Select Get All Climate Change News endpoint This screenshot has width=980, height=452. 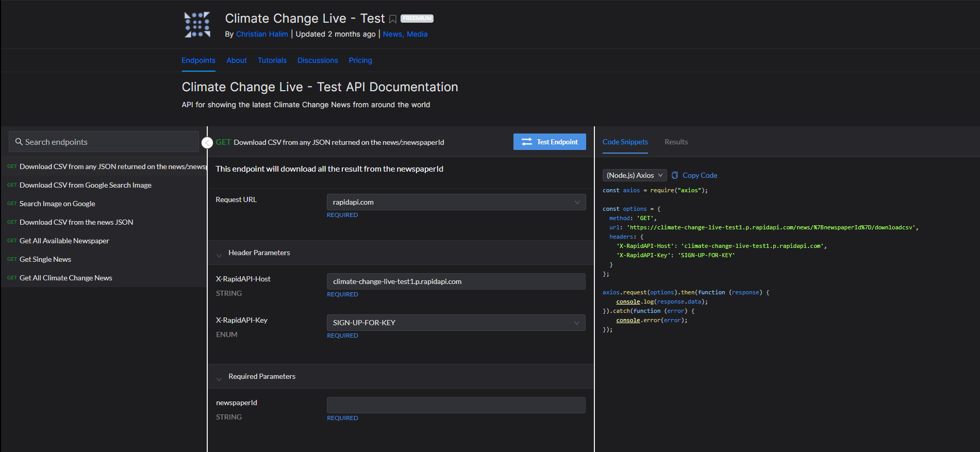pyautogui.click(x=104, y=278)
